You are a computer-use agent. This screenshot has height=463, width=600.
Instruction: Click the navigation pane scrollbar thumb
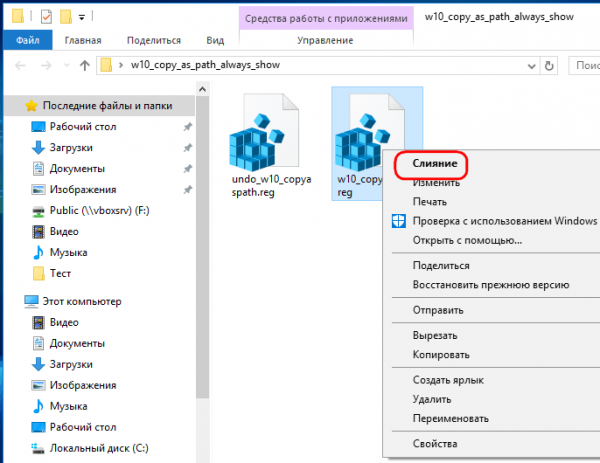pyautogui.click(x=202, y=247)
